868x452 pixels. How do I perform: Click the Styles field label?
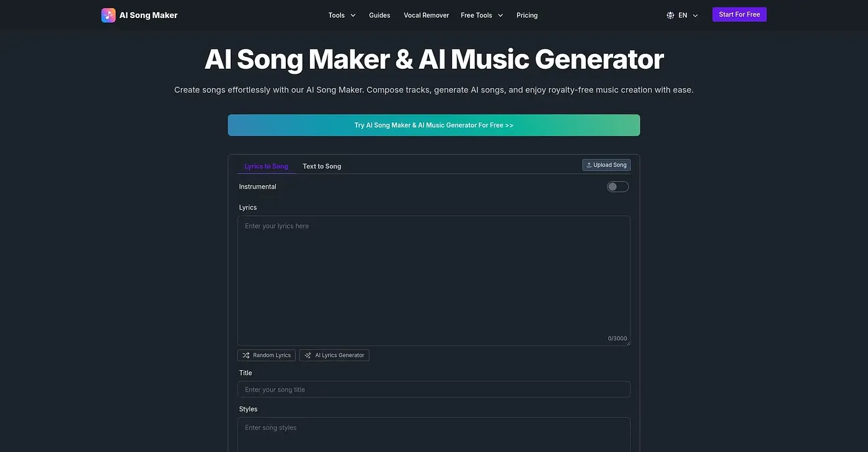coord(248,409)
